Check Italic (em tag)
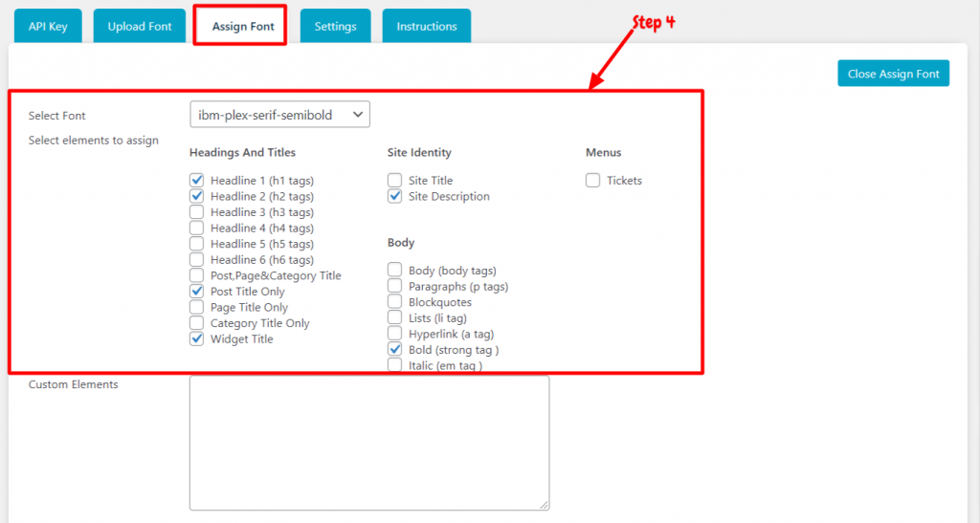 (x=394, y=365)
